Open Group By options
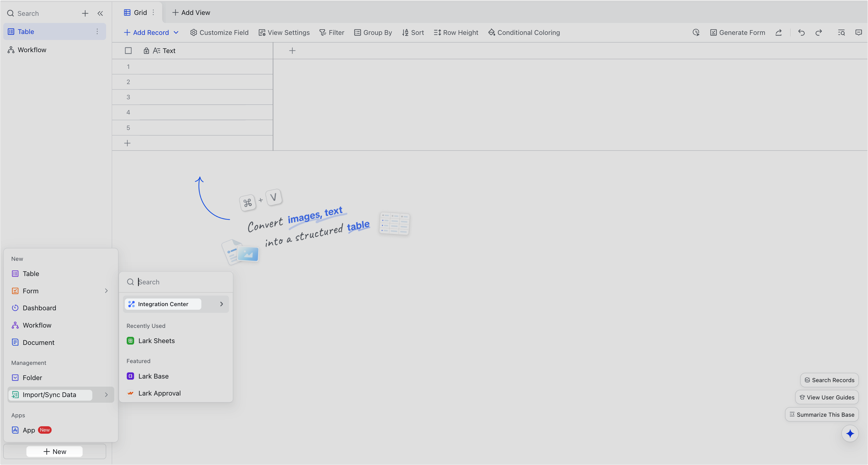The width and height of the screenshot is (868, 465). pos(373,32)
